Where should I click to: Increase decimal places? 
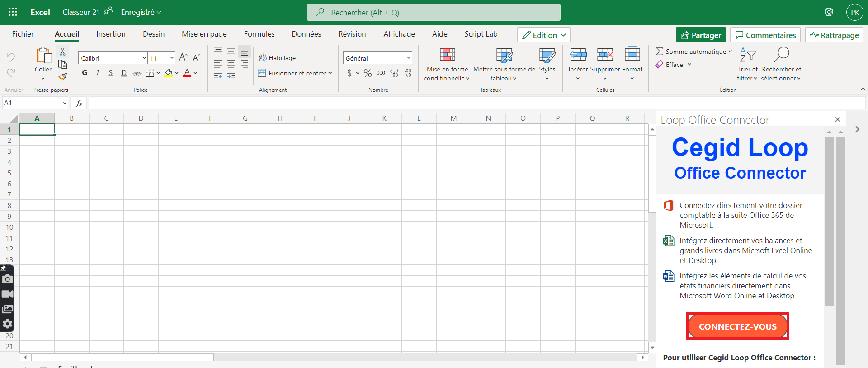pyautogui.click(x=394, y=73)
